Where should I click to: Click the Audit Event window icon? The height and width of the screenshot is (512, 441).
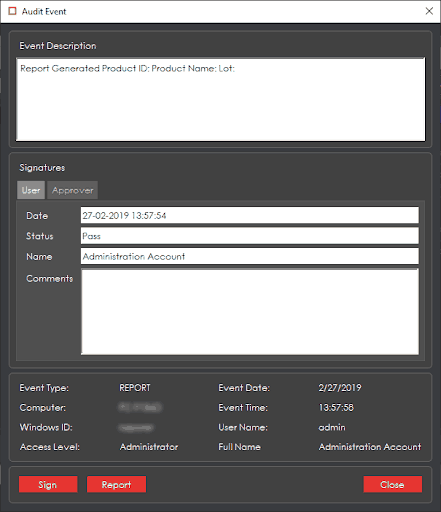coord(12,11)
